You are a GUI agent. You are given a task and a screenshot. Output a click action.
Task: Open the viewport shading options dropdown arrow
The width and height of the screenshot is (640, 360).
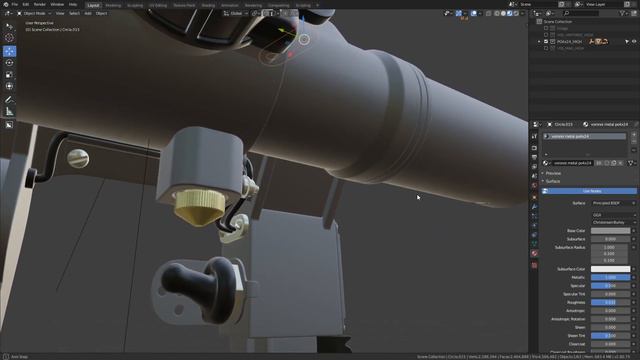(x=522, y=13)
